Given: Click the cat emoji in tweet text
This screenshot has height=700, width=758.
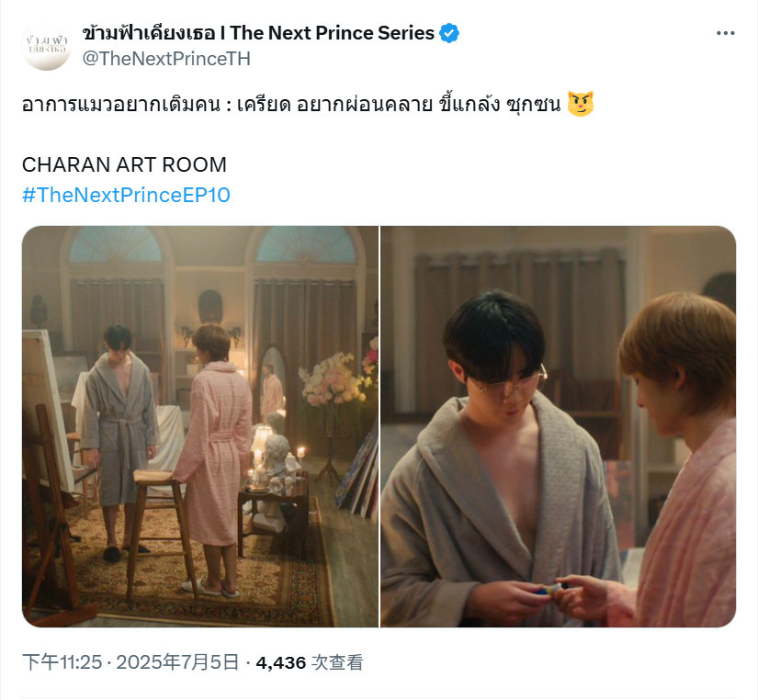Looking at the screenshot, I should (x=580, y=104).
